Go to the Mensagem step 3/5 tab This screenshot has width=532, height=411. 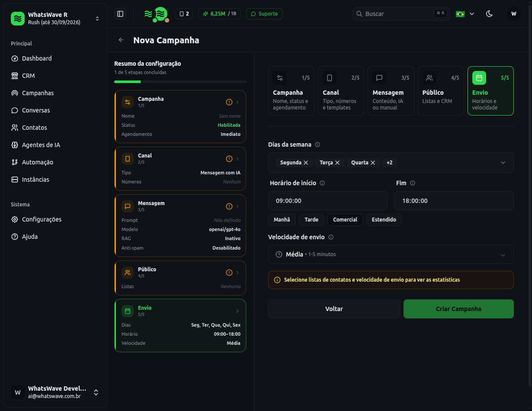[x=391, y=91]
